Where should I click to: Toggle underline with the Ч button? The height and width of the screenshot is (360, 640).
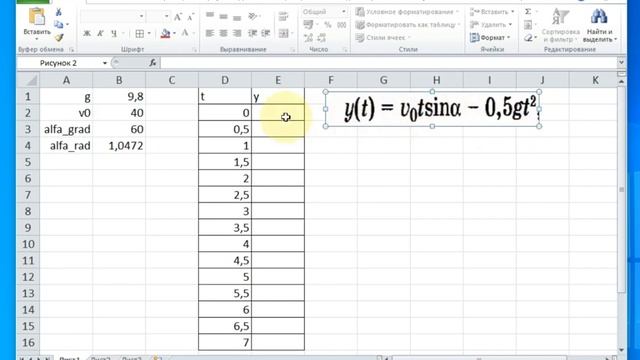tap(114, 33)
